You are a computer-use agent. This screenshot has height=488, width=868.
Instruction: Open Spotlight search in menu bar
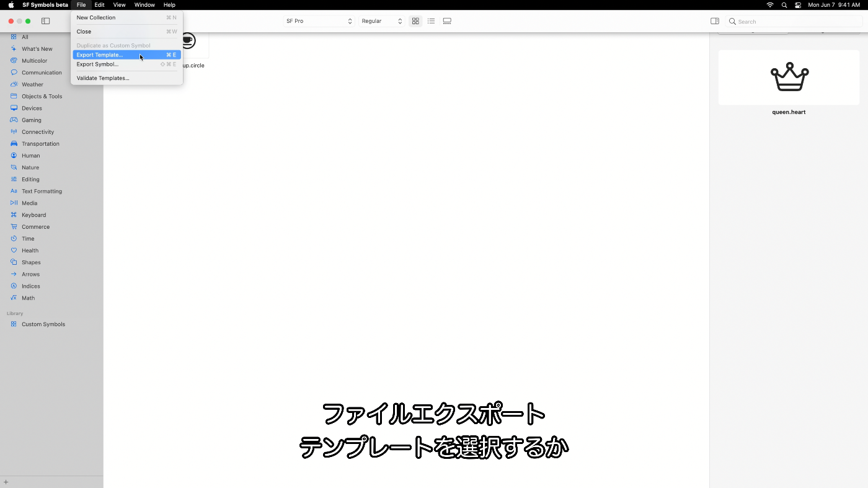click(784, 5)
